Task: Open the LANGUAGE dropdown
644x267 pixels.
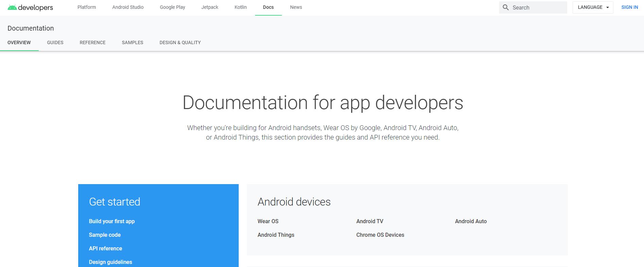Action: click(x=593, y=7)
